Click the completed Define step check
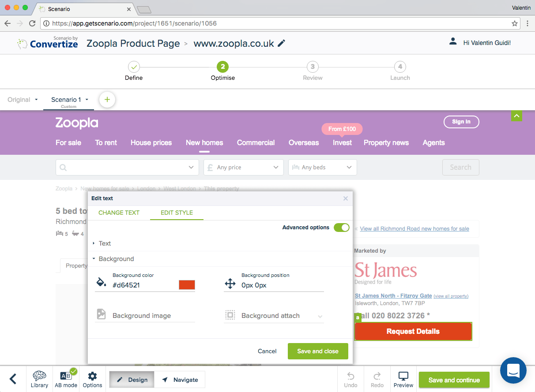Image resolution: width=535 pixels, height=392 pixels. 134,67
